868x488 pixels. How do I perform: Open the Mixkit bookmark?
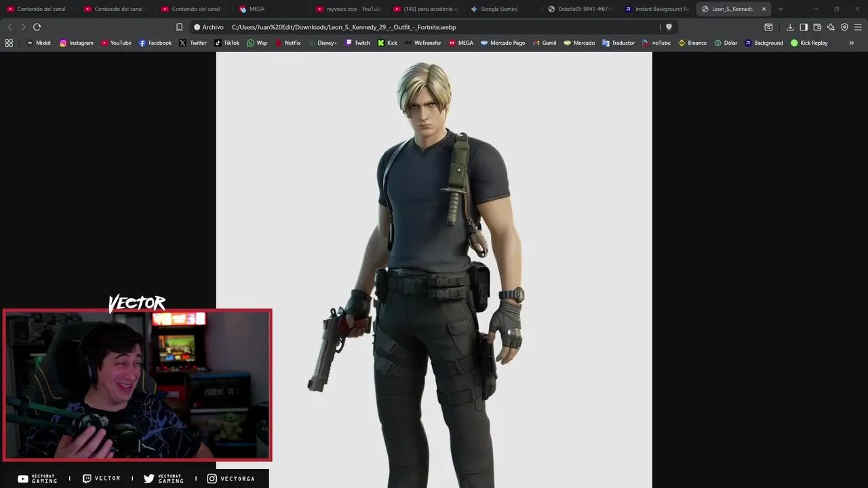[x=38, y=43]
